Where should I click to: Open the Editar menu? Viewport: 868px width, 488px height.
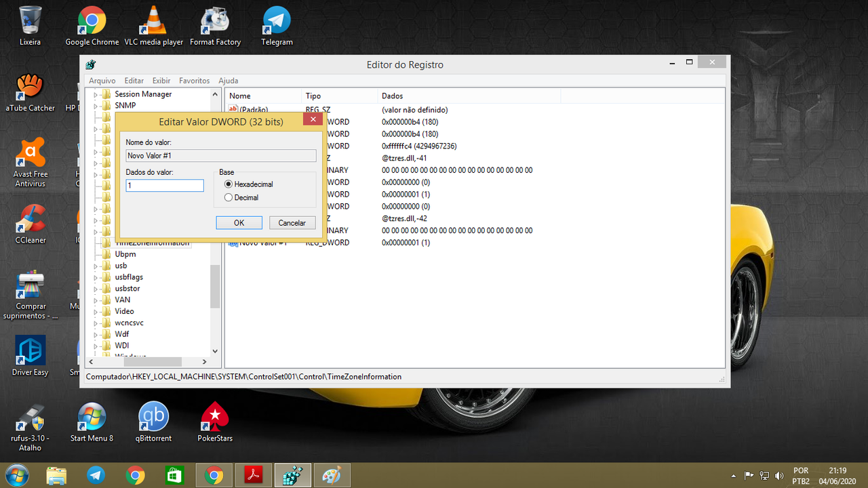pyautogui.click(x=134, y=81)
